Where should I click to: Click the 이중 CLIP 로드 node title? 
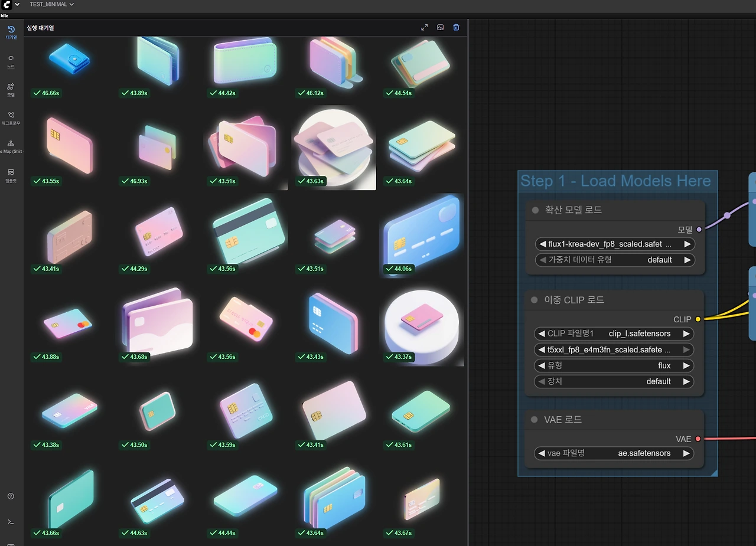click(x=574, y=300)
